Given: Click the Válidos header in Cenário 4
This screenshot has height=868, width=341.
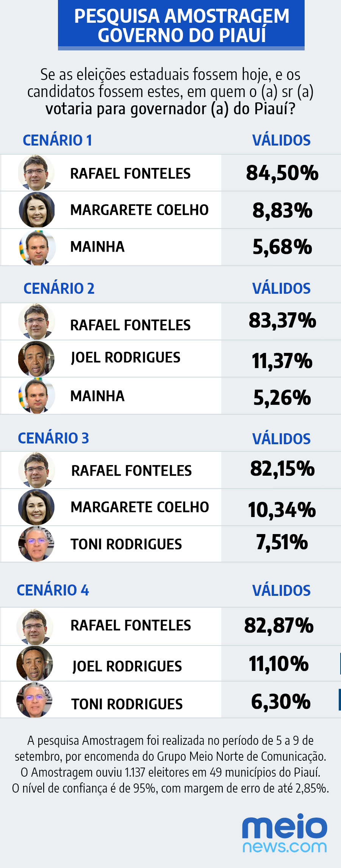Looking at the screenshot, I should pyautogui.click(x=282, y=591).
